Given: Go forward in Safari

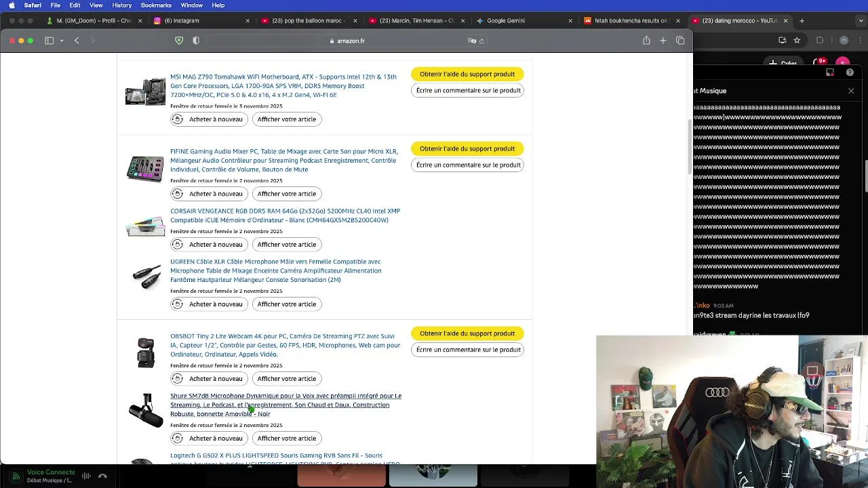Looking at the screenshot, I should 93,41.
